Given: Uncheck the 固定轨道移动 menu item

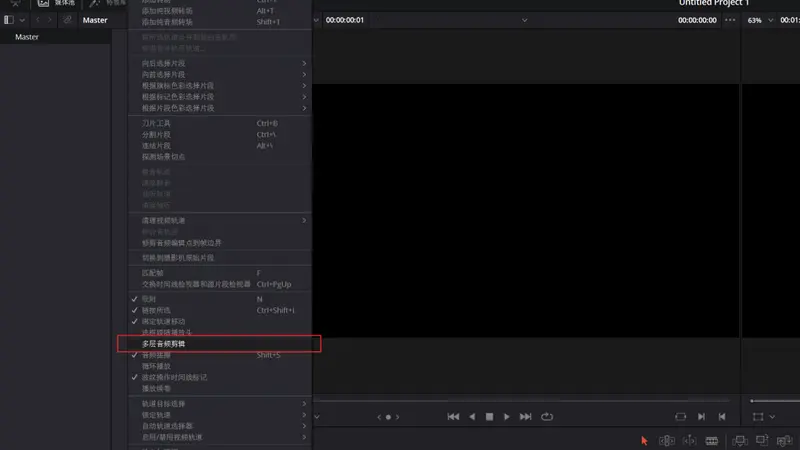Looking at the screenshot, I should click(159, 321).
